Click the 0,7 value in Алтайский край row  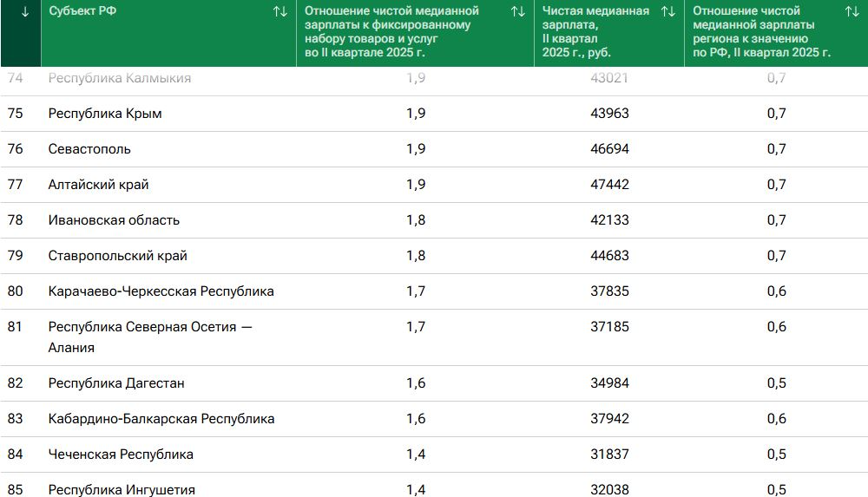click(x=777, y=184)
